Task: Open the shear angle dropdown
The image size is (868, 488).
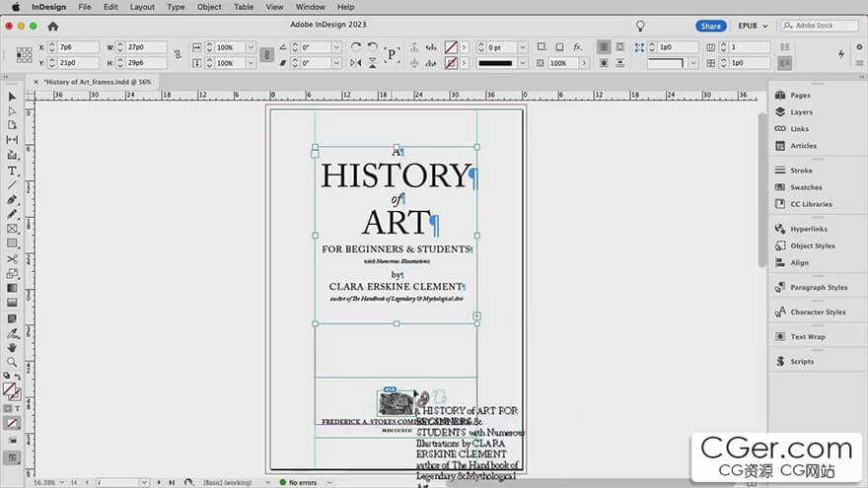Action: [x=336, y=63]
